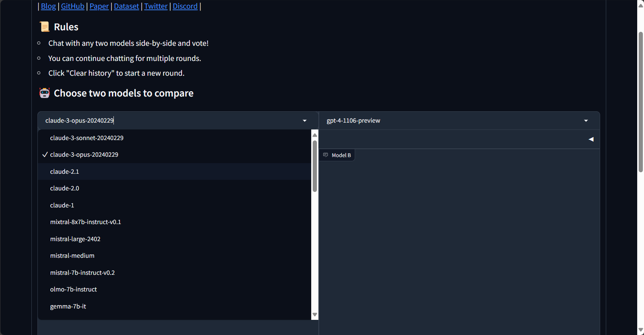Click the page scrollbar thumb
The width and height of the screenshot is (644, 335).
pos(641,102)
